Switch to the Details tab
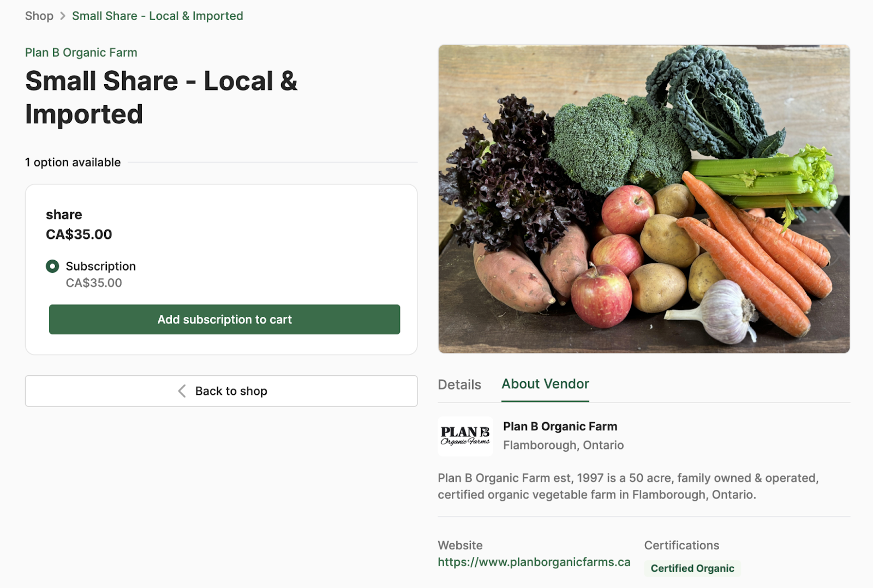 point(459,385)
